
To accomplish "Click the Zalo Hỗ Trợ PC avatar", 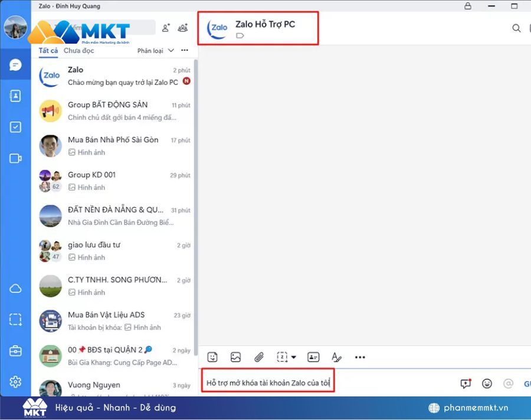I will pos(218,28).
